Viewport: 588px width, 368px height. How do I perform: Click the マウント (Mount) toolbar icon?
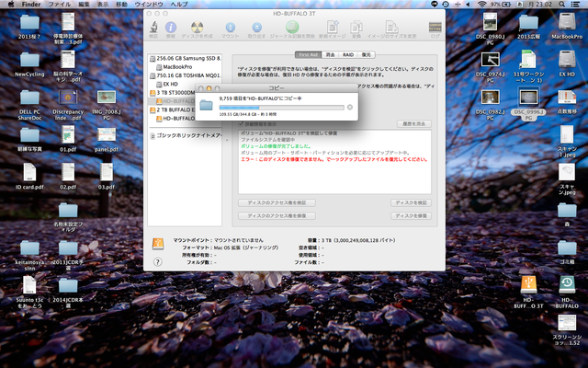point(231,28)
